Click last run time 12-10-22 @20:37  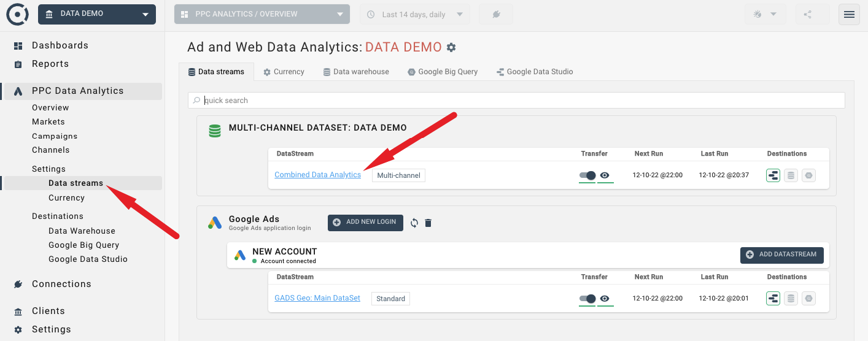click(724, 175)
